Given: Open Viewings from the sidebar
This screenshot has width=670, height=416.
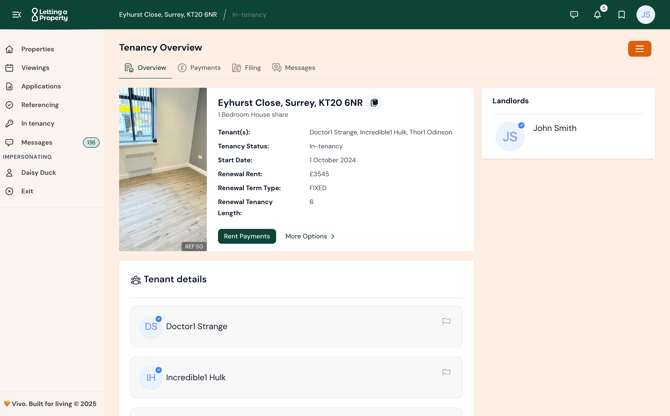Looking at the screenshot, I should click(35, 68).
